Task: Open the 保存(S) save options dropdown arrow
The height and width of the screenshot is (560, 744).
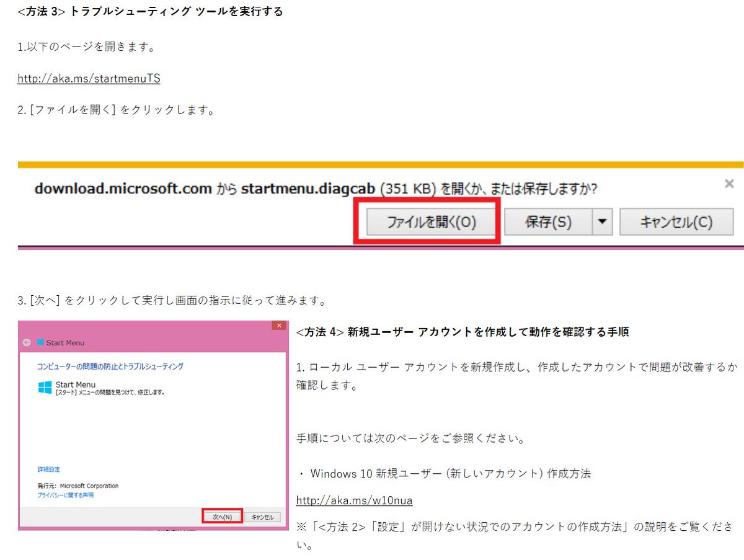Action: click(603, 221)
